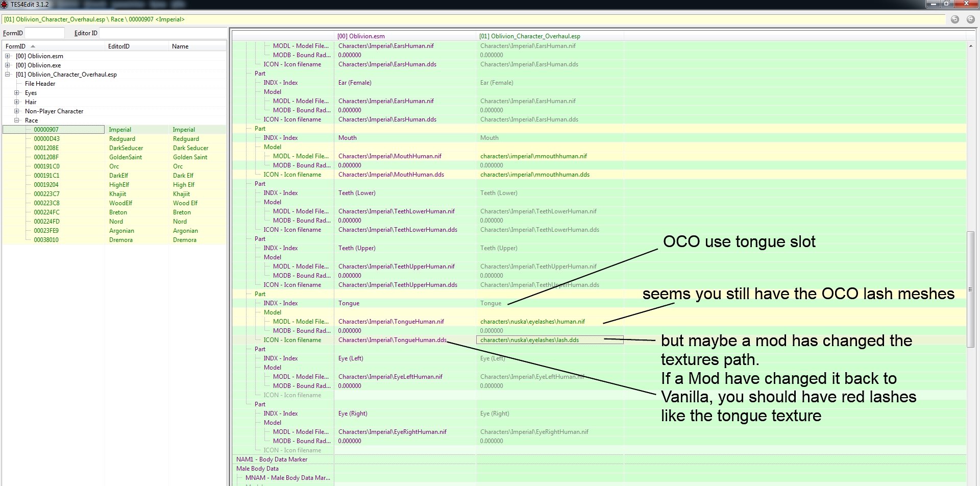Click the record path address bar
Viewport: 980px width, 486px height.
point(474,19)
